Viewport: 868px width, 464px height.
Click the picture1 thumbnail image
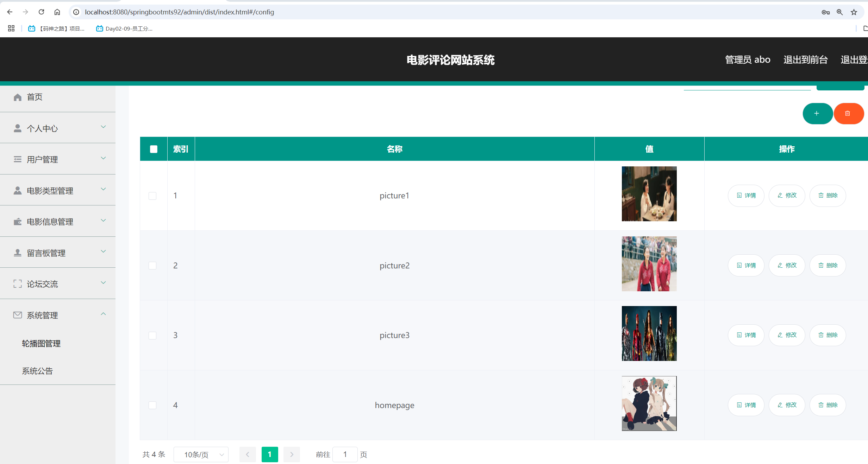tap(649, 194)
